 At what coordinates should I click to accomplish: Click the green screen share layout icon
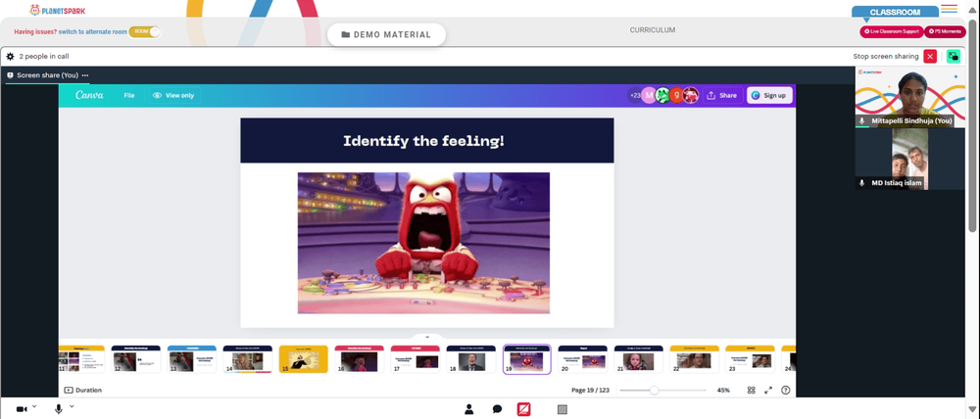[954, 56]
